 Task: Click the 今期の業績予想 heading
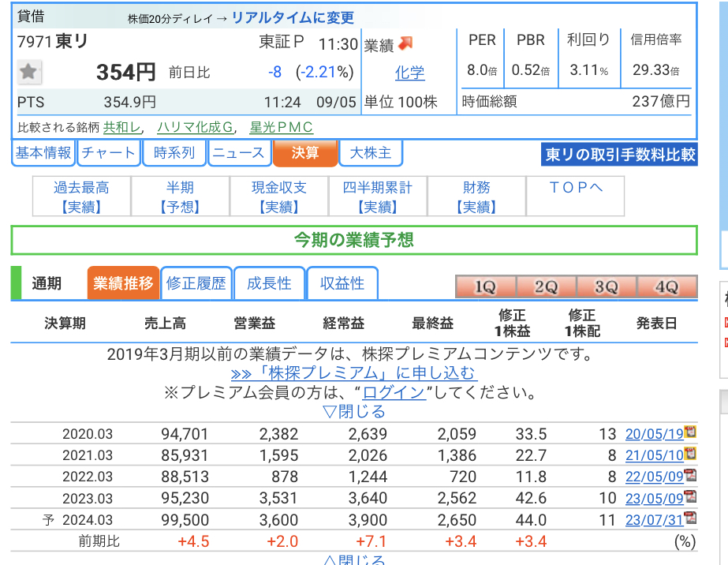[354, 240]
